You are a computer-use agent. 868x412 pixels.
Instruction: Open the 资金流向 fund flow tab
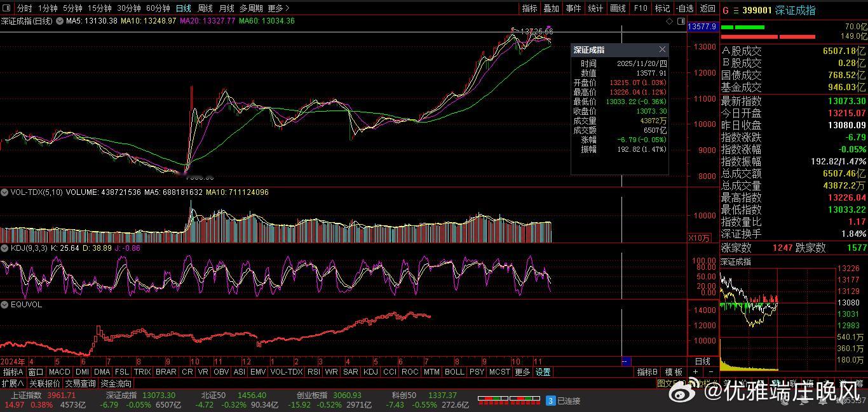(x=116, y=383)
